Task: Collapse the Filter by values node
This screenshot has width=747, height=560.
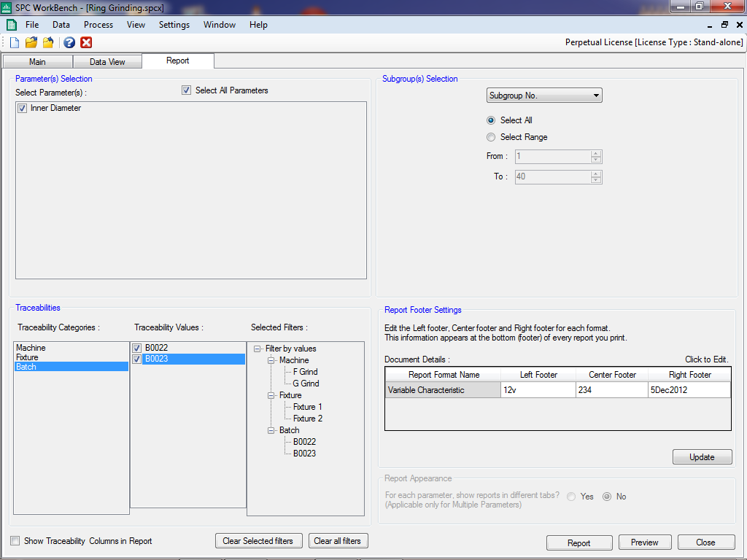Action: [x=258, y=349]
